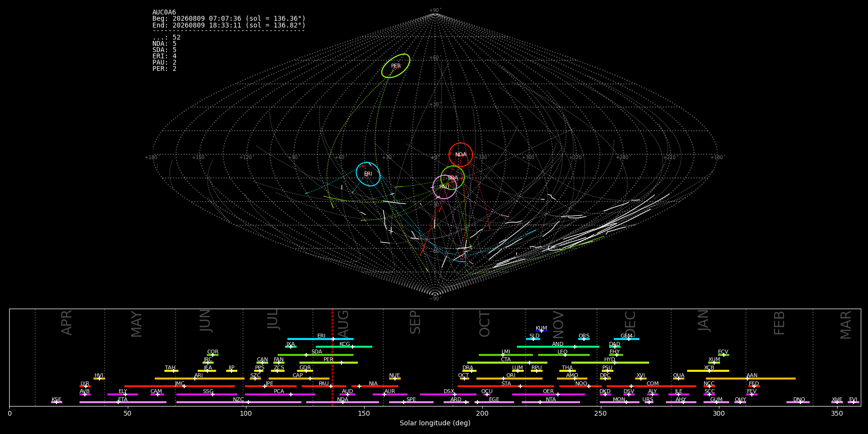Select the LYR shower marker in April
The image size is (868, 434).
(85, 386)
